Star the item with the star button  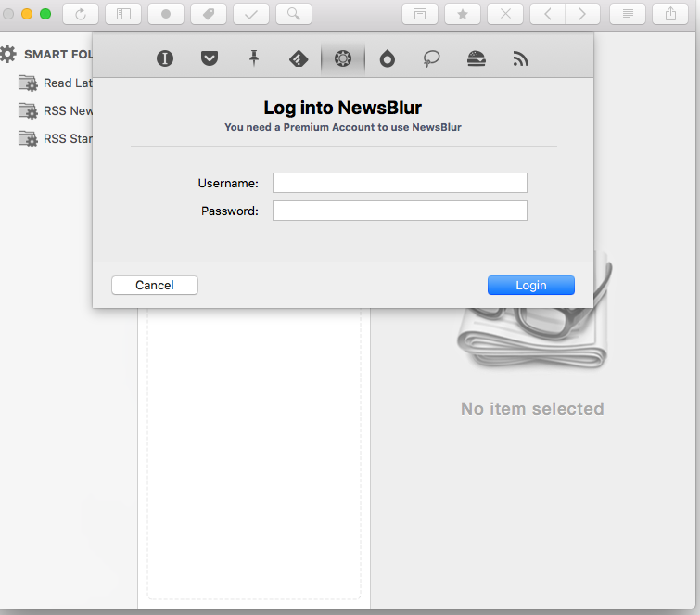[x=463, y=14]
